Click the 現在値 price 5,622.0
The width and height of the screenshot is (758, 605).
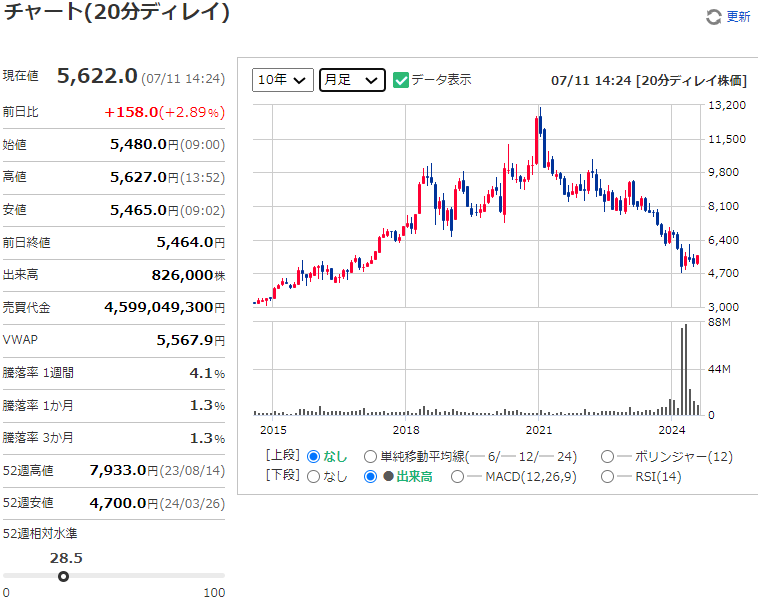(96, 76)
